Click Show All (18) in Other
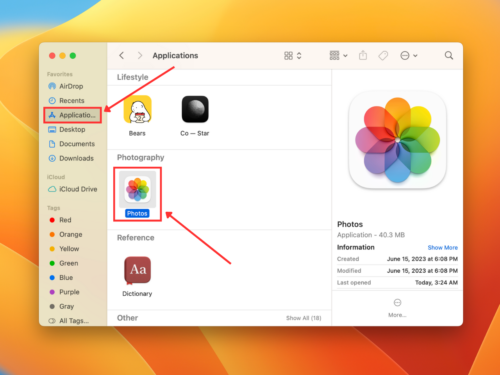The width and height of the screenshot is (500, 375). [x=304, y=318]
